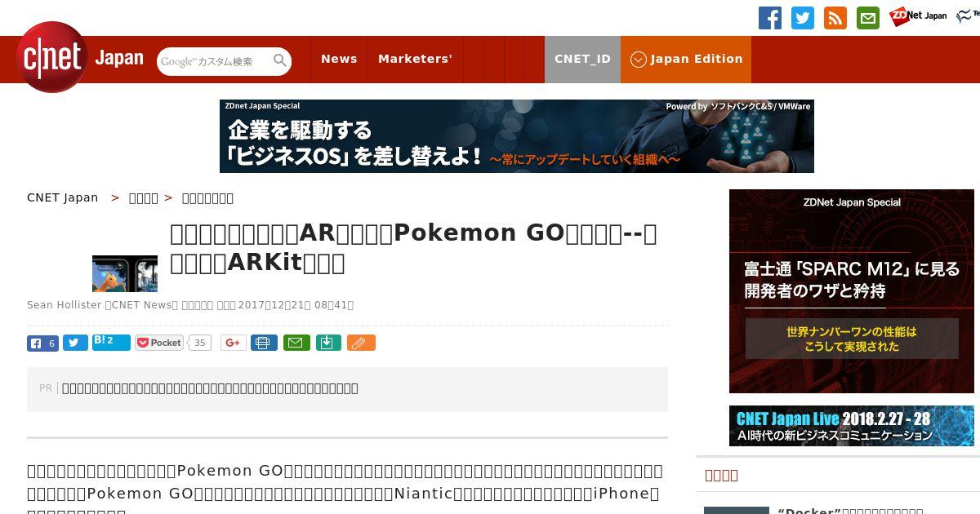This screenshot has width=980, height=514.
Task: Share article via Twitter button below byline
Action: [x=75, y=343]
